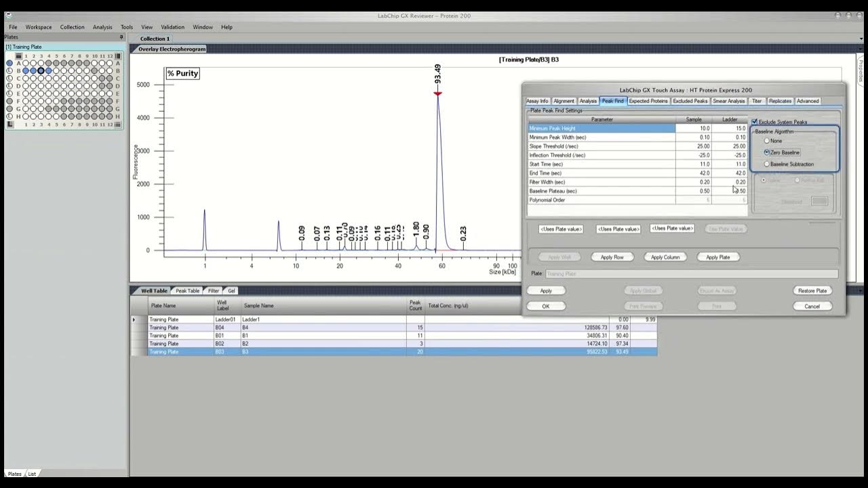Select the blue ladder circle for row A
868x488 pixels.
9,63
